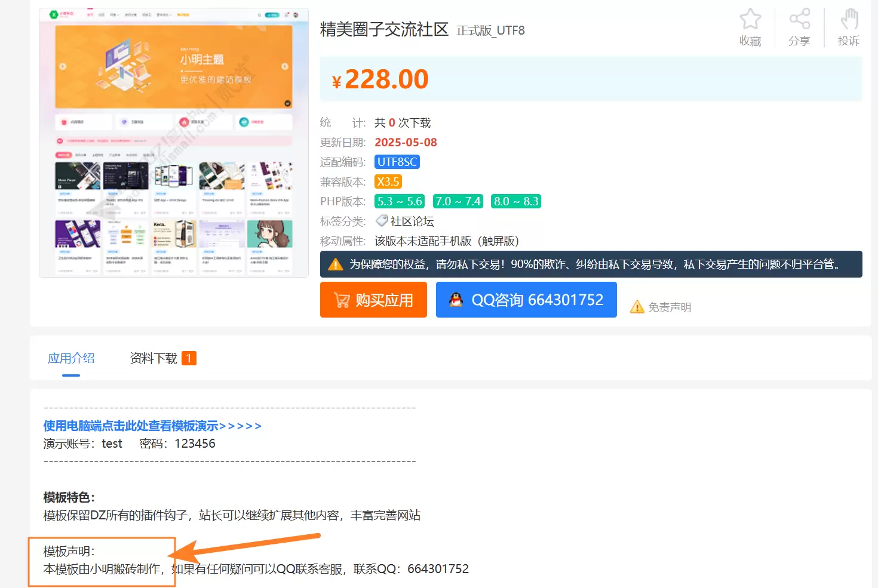Click the warning icon beside 免责声明
This screenshot has width=878, height=588.
[637, 307]
